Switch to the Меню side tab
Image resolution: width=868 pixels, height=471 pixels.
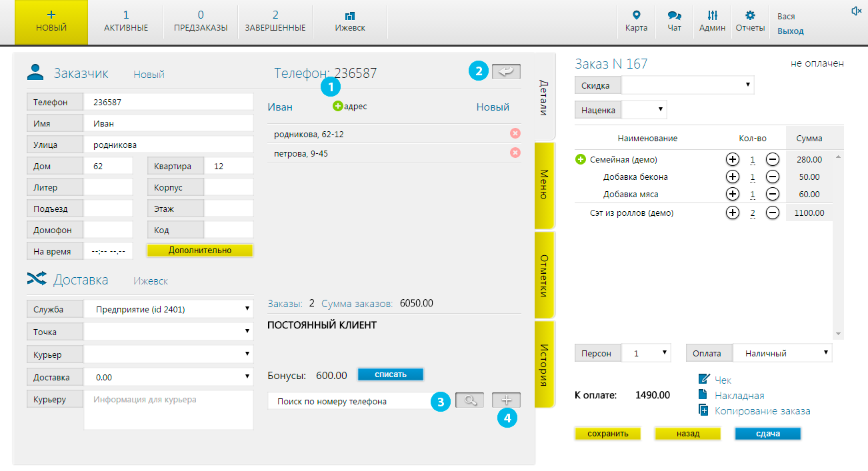pyautogui.click(x=545, y=185)
